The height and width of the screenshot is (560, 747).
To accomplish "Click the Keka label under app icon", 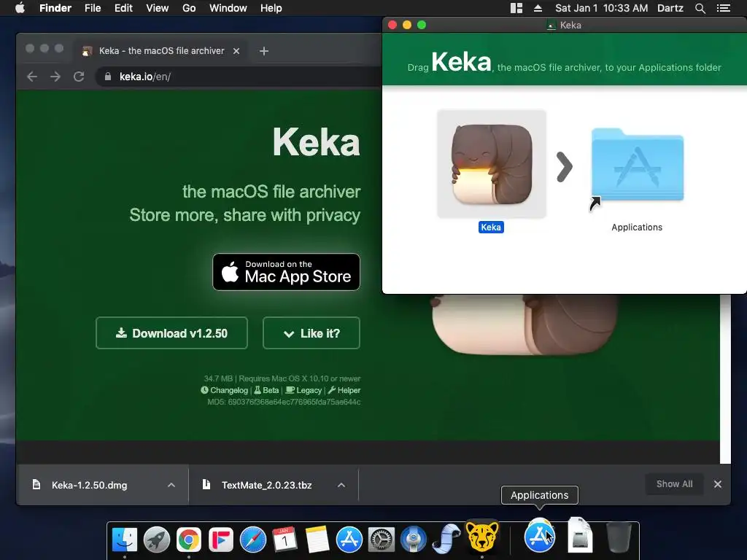I will (x=491, y=227).
